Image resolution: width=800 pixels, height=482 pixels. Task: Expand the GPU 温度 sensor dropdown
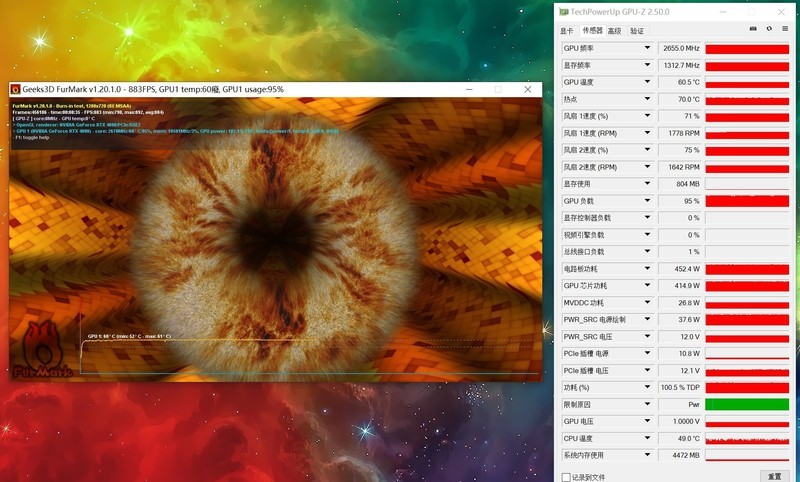click(x=647, y=82)
